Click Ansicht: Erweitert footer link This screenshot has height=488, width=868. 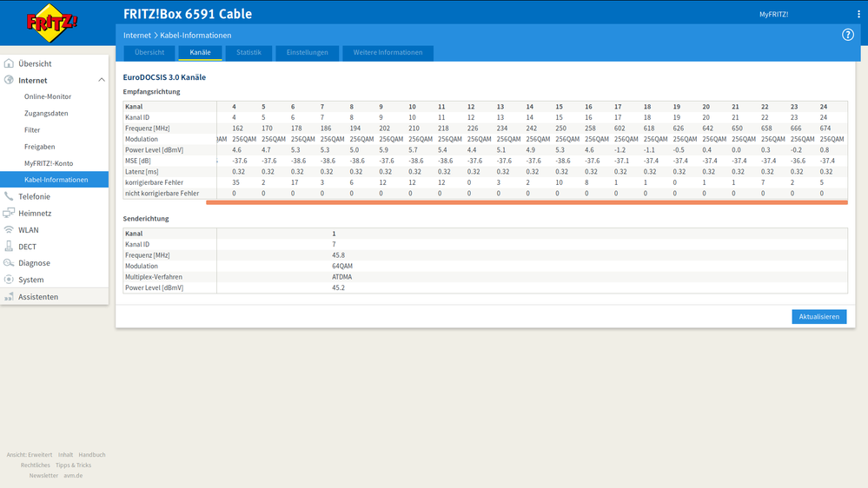[x=30, y=455]
